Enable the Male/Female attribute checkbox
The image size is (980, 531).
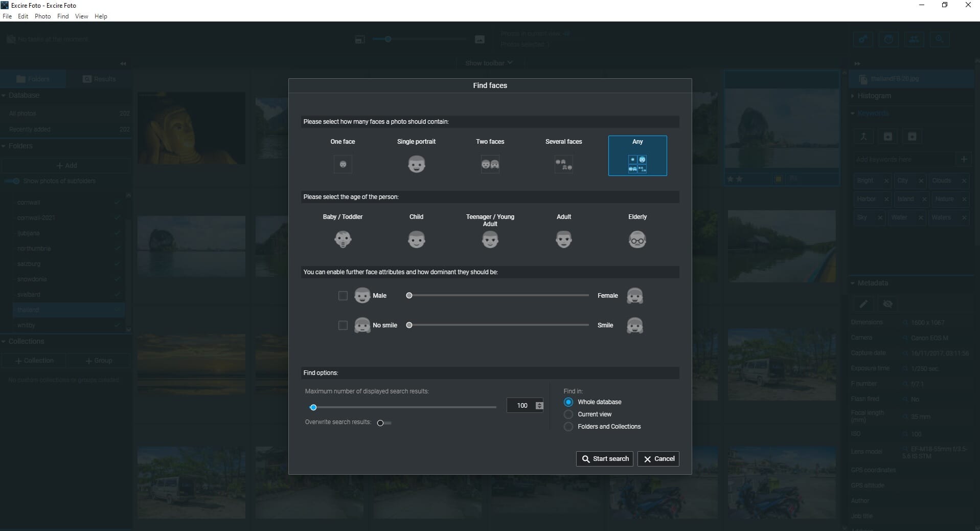[x=343, y=296]
